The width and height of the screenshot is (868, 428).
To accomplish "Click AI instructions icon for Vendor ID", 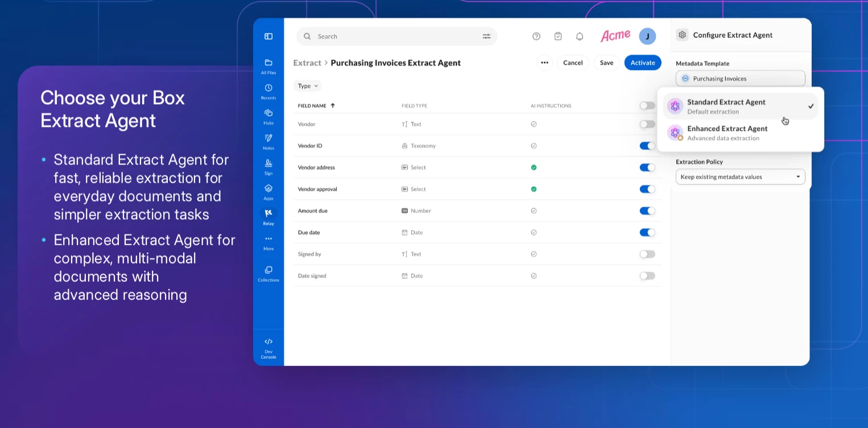I will click(x=534, y=146).
